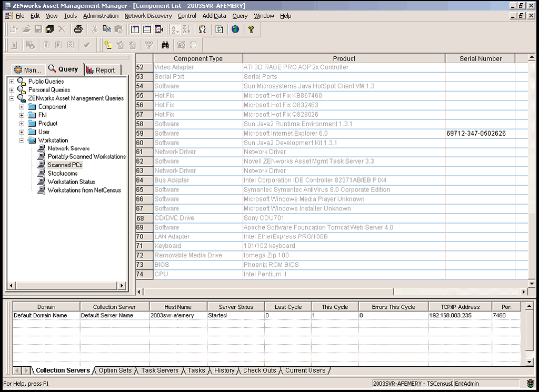Collapse the ZENworks Asset Management Queries node
The height and width of the screenshot is (392, 539).
point(12,98)
